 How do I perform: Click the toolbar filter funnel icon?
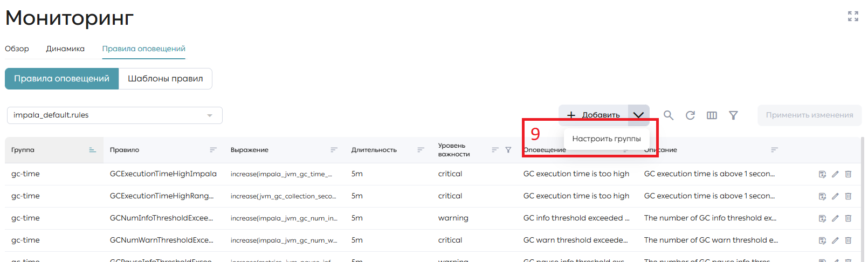pyautogui.click(x=733, y=115)
